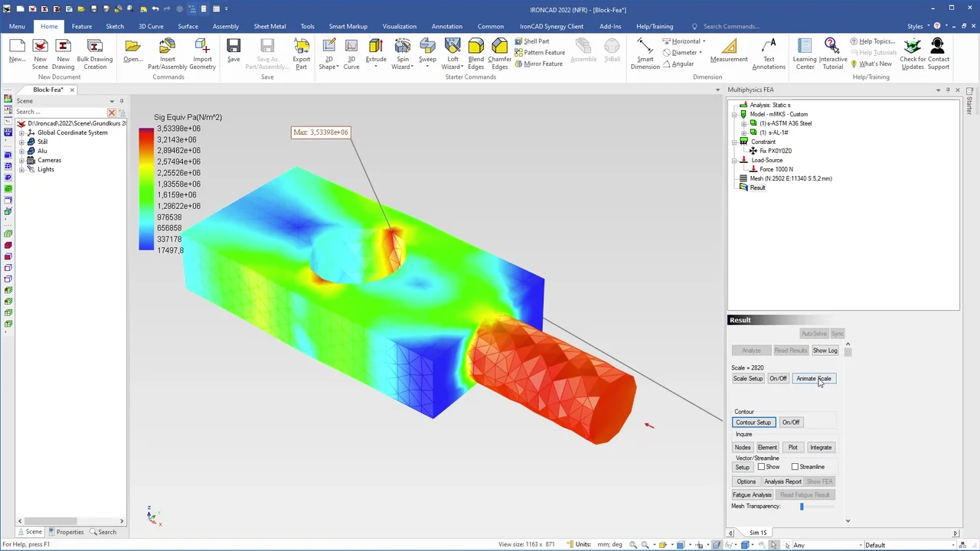The width and height of the screenshot is (980, 551).
Task: Enable the Show vector checkbox
Action: coord(762,467)
